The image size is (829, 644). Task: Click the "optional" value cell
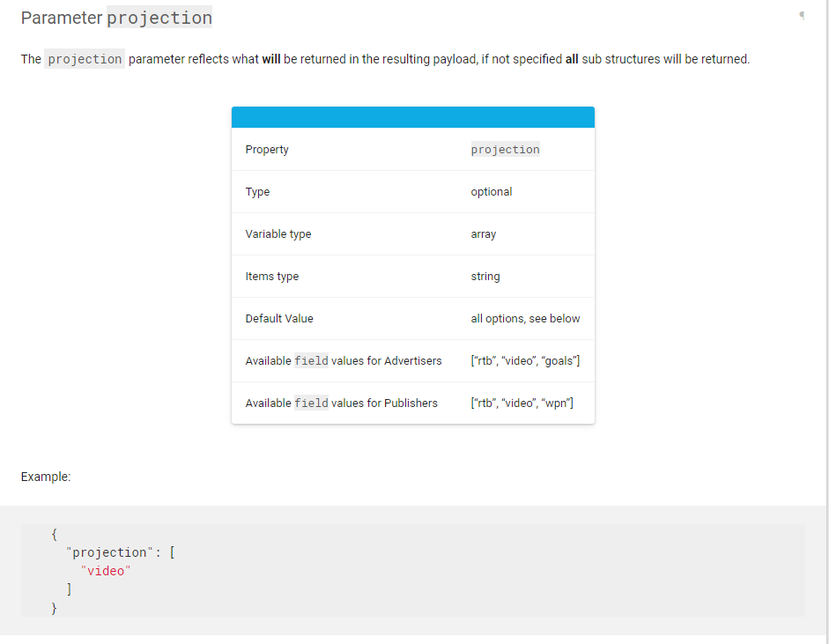pos(491,192)
